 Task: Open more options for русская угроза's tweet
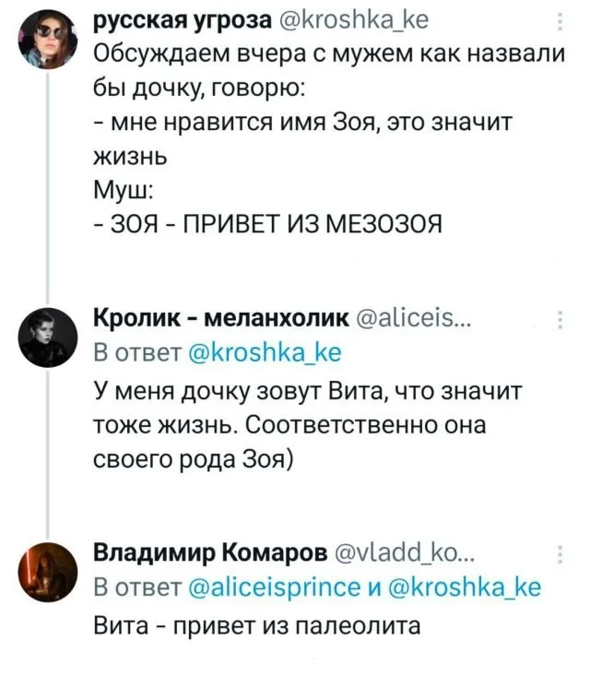(x=563, y=25)
